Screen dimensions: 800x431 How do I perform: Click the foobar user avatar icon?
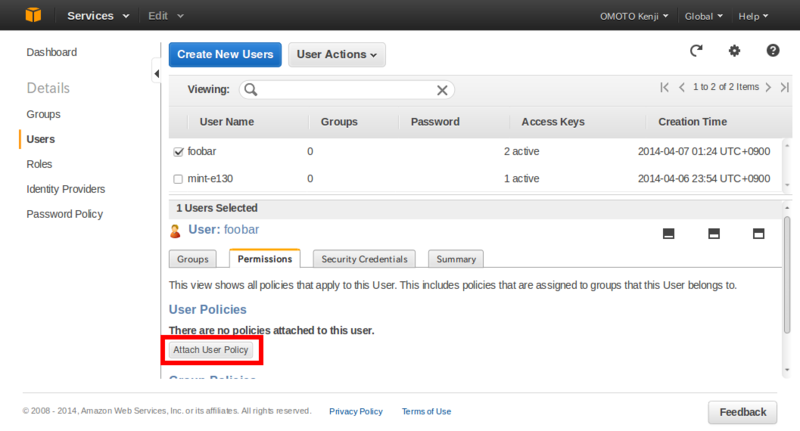[175, 231]
